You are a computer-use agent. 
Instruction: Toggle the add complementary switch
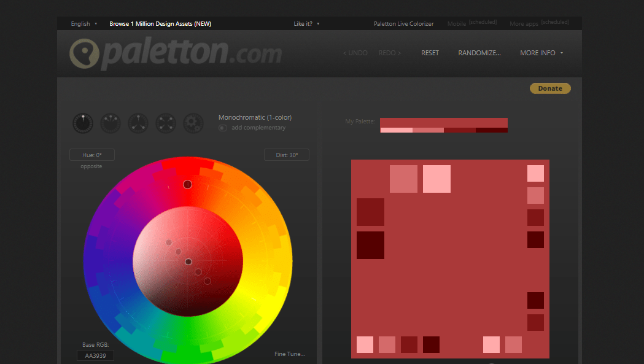(223, 128)
